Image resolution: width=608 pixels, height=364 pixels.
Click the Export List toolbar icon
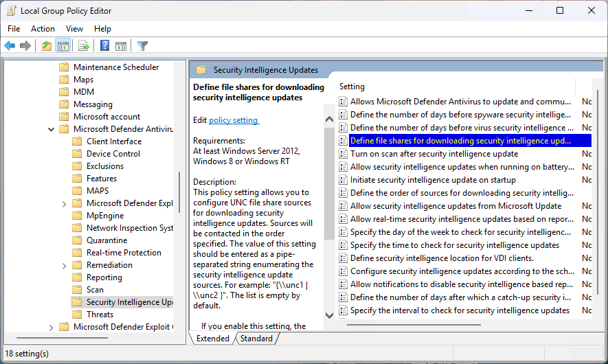[84, 46]
